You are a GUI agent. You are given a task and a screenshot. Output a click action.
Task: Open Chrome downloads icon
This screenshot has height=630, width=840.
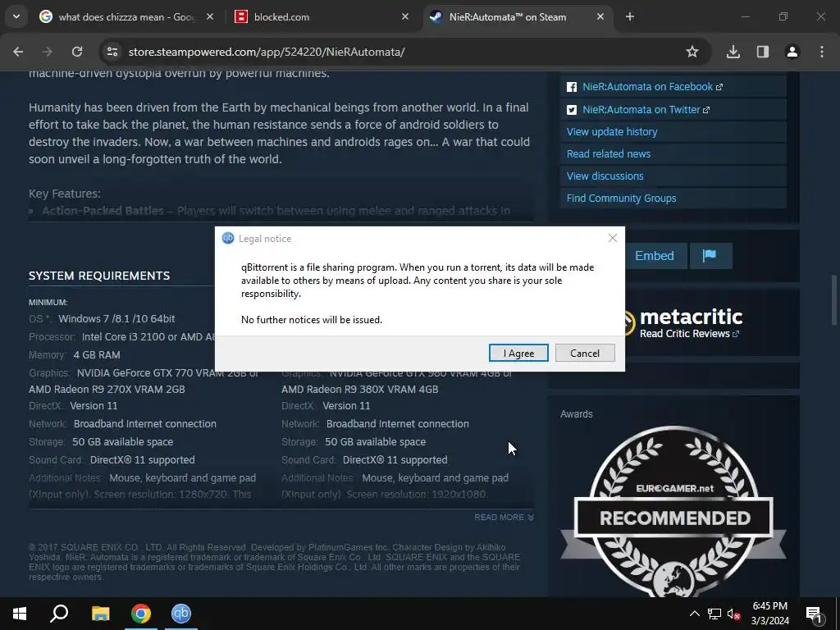point(733,52)
